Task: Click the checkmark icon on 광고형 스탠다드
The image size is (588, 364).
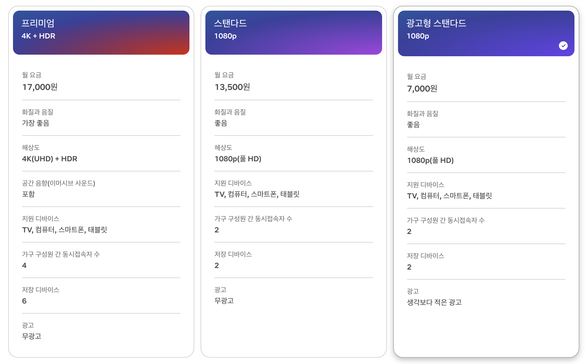Action: coord(563,46)
